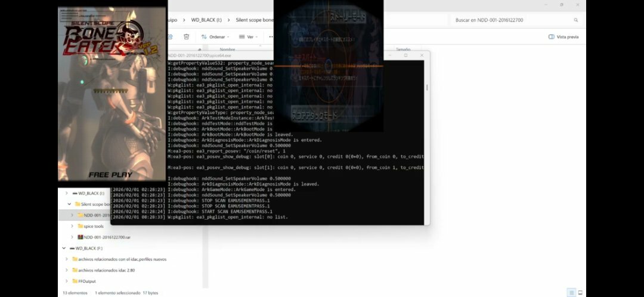Click Silent scope bone breadcrumb segment
Screen dimensions: 644x297
[x=254, y=20]
